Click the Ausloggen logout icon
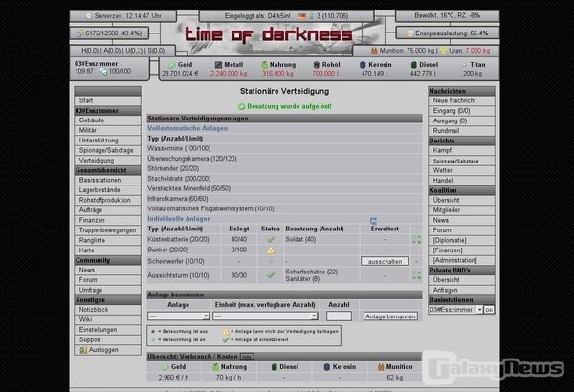 (x=83, y=350)
